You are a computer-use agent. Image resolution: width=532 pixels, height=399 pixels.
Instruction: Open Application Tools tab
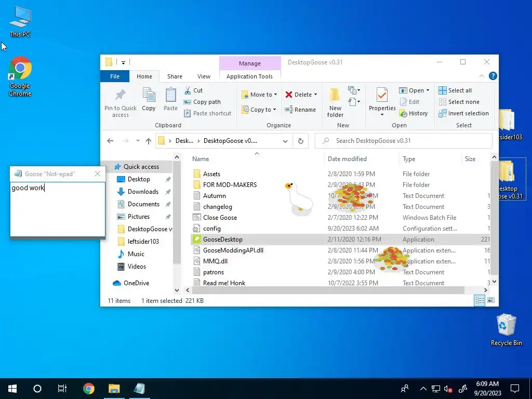click(250, 76)
